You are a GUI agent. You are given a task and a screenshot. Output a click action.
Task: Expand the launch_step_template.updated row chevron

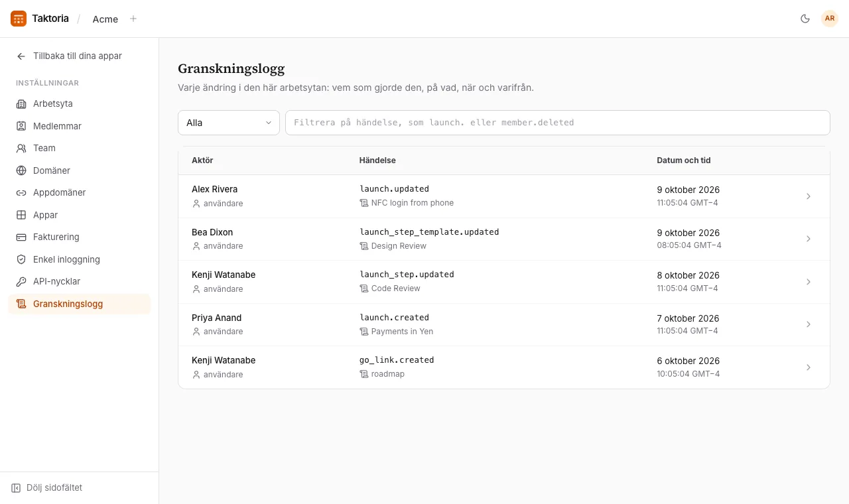pos(809,239)
